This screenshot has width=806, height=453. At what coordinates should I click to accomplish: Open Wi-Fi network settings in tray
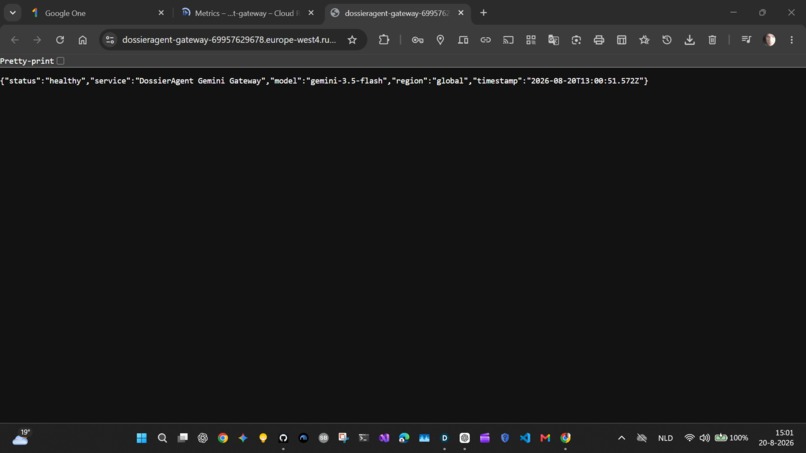pyautogui.click(x=689, y=438)
